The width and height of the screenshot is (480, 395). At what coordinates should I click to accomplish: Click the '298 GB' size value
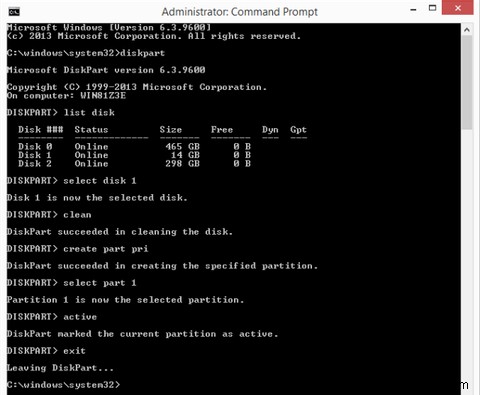(x=183, y=164)
